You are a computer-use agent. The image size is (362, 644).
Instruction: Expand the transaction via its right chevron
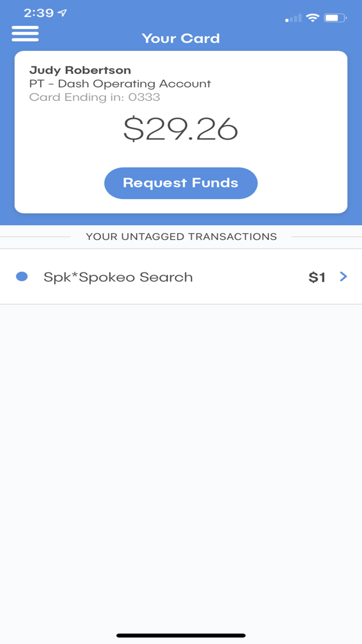(343, 276)
